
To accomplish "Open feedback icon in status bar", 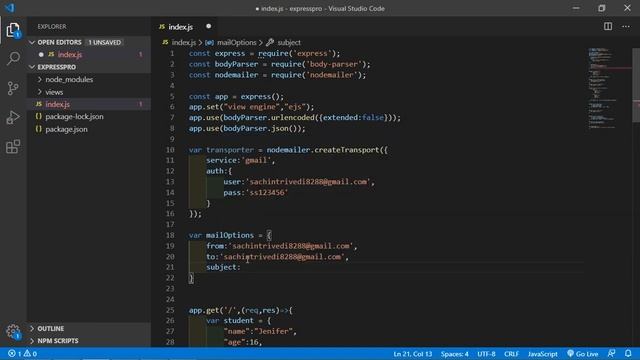I will [x=611, y=353].
